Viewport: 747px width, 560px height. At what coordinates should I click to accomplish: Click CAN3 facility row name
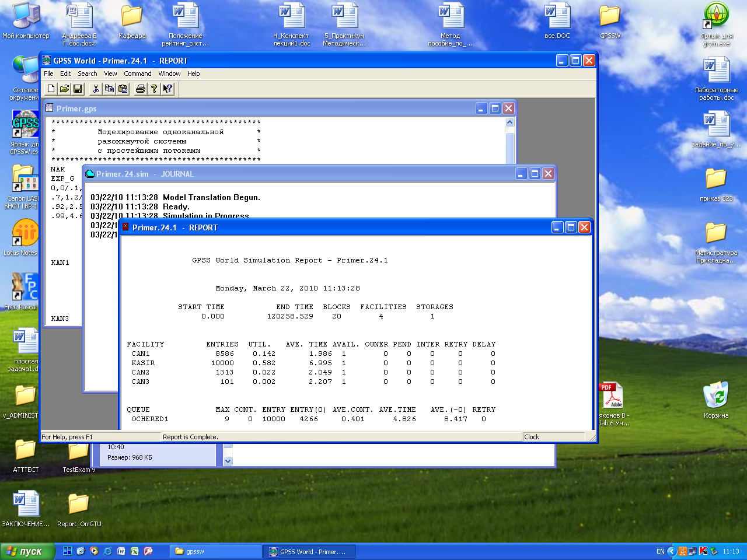point(141,381)
